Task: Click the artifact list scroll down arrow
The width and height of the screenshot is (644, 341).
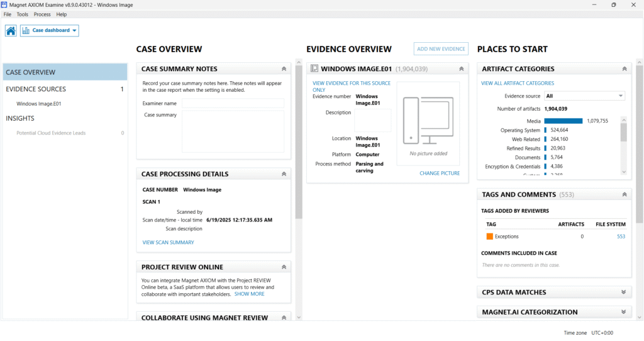Action: tap(624, 172)
